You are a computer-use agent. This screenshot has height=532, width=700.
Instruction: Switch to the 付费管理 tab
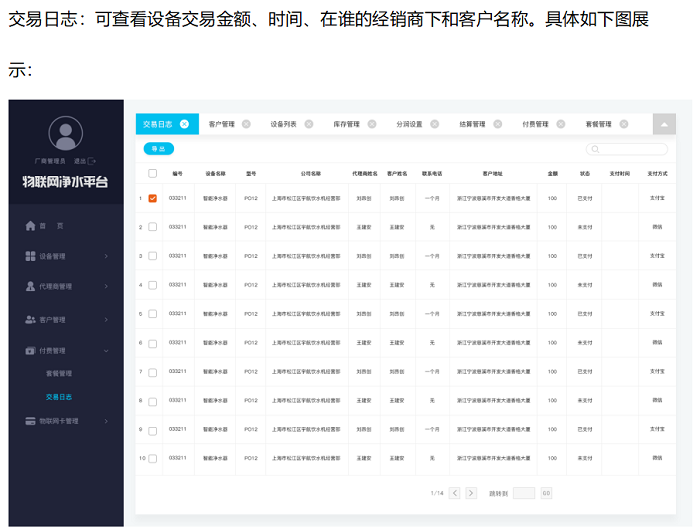535,124
